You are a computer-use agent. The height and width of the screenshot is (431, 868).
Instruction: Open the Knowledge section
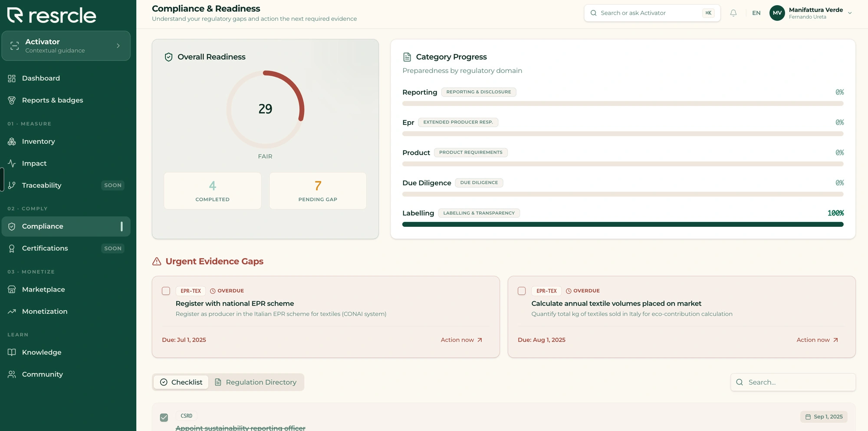pos(66,352)
